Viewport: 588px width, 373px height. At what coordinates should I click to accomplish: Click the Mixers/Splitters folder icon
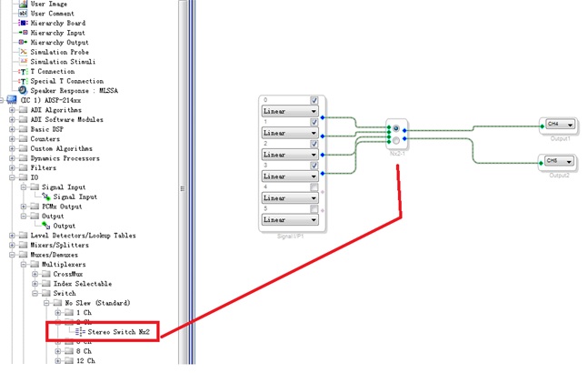(24, 245)
